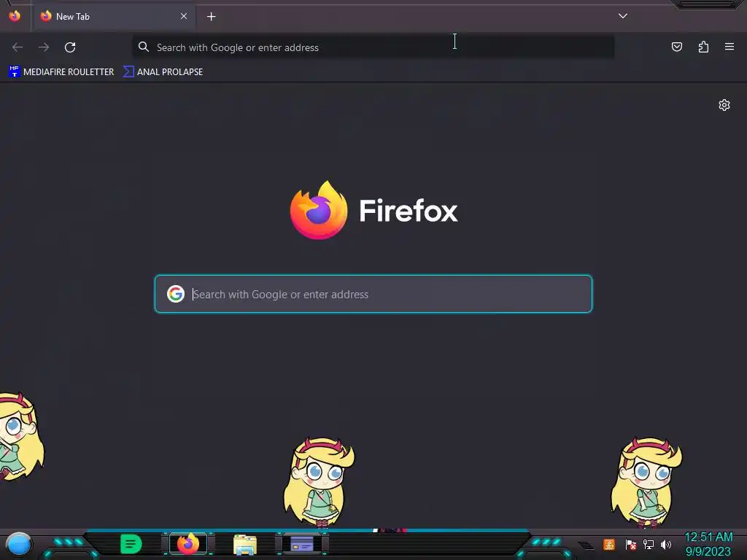Focus the center Search with Google field

coord(373,294)
